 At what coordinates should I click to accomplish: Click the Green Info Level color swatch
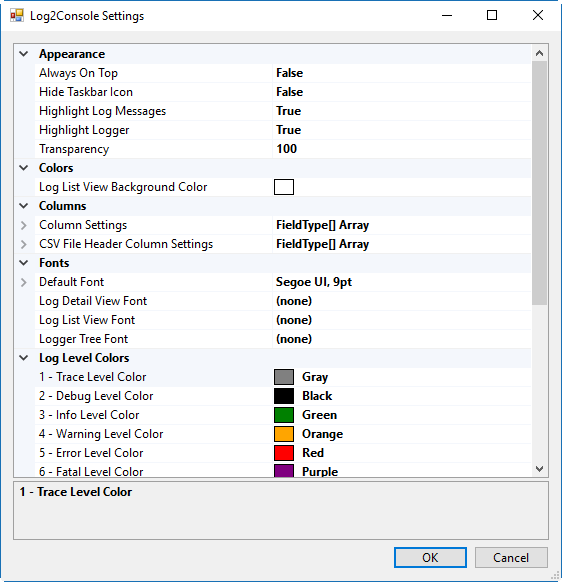click(284, 415)
